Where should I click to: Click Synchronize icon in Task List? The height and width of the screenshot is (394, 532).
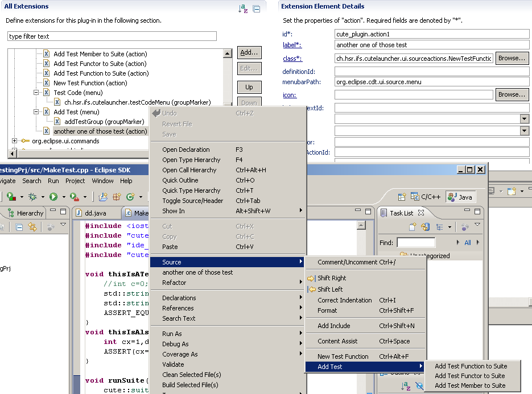point(426,227)
